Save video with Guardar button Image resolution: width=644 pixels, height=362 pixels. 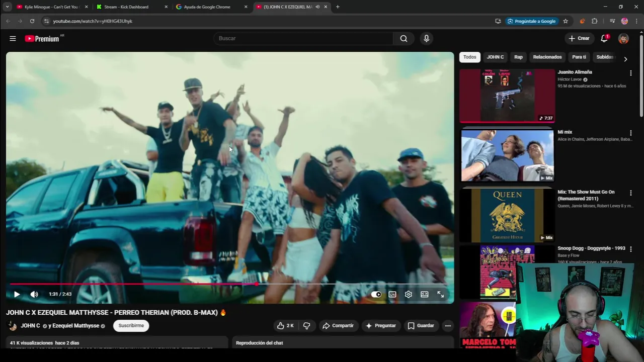pos(421,326)
